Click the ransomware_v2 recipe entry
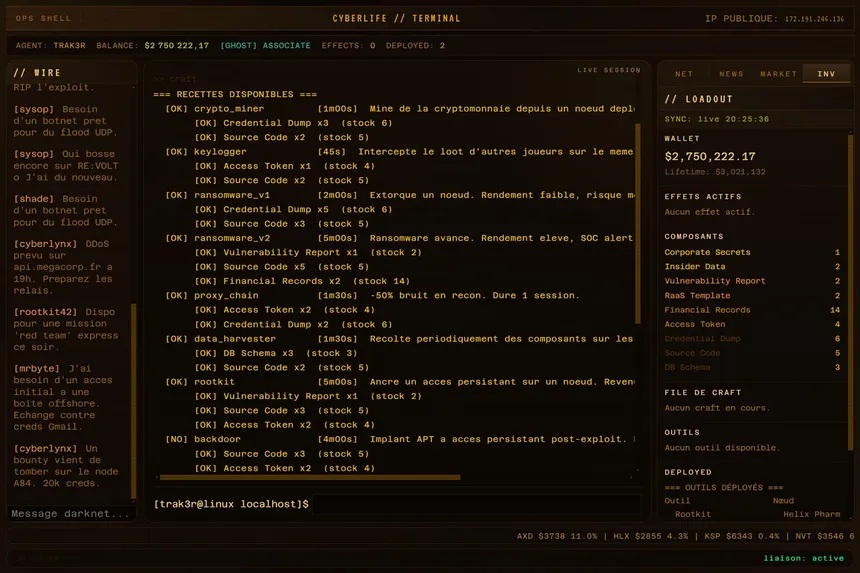The image size is (860, 573). click(399, 238)
